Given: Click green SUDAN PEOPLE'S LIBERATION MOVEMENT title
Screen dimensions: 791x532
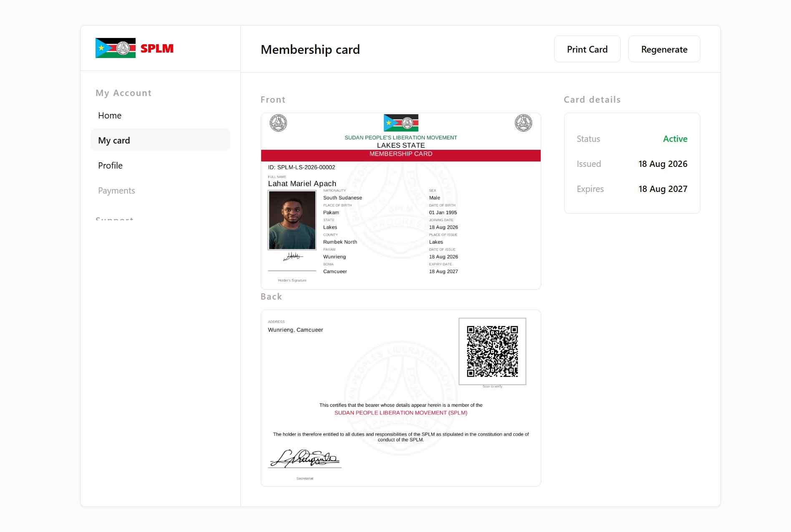Looking at the screenshot, I should 401,137.
